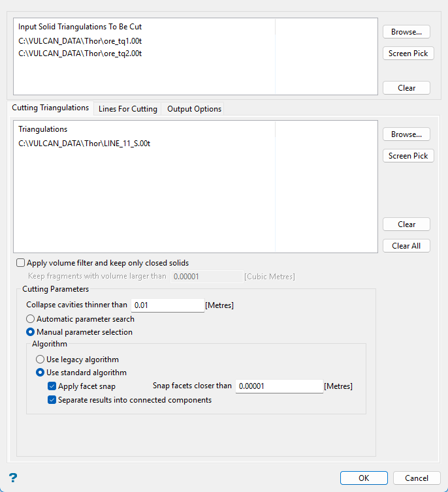Browse for cutting triangulations
448x492 pixels.
[406, 134]
